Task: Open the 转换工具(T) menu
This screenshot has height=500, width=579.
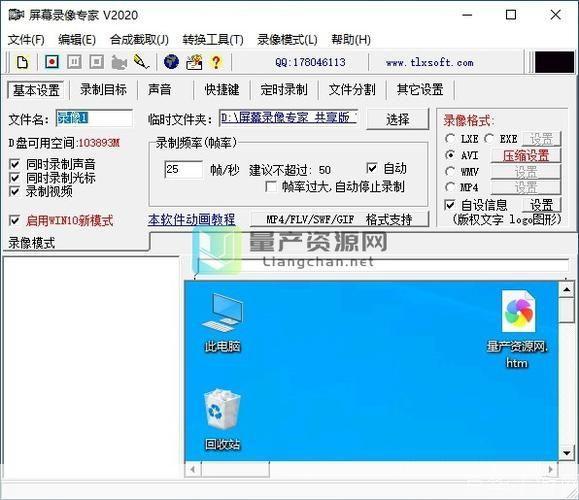Action: 213,40
